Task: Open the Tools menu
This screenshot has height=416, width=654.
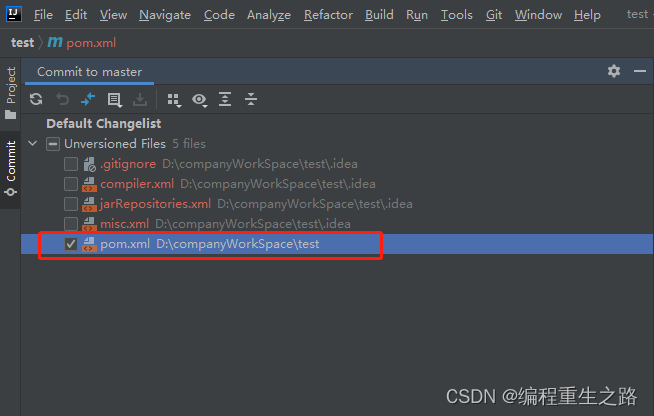Action: tap(457, 15)
